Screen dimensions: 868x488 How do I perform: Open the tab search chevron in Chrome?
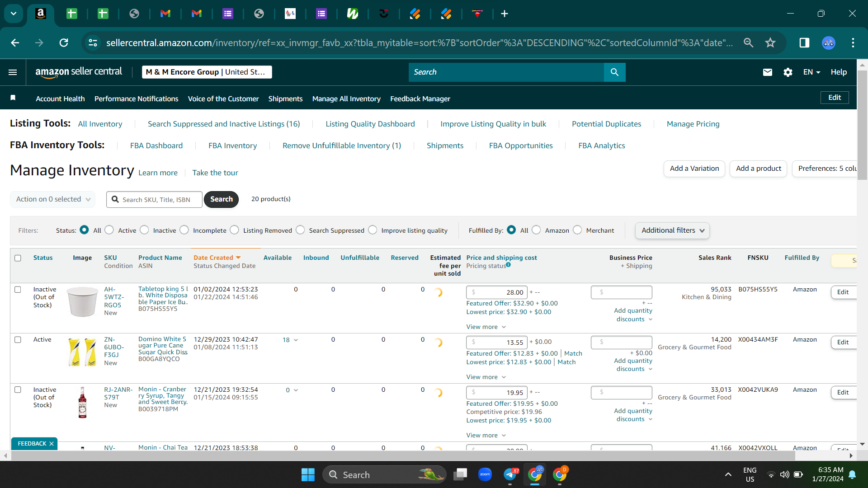coord(14,14)
